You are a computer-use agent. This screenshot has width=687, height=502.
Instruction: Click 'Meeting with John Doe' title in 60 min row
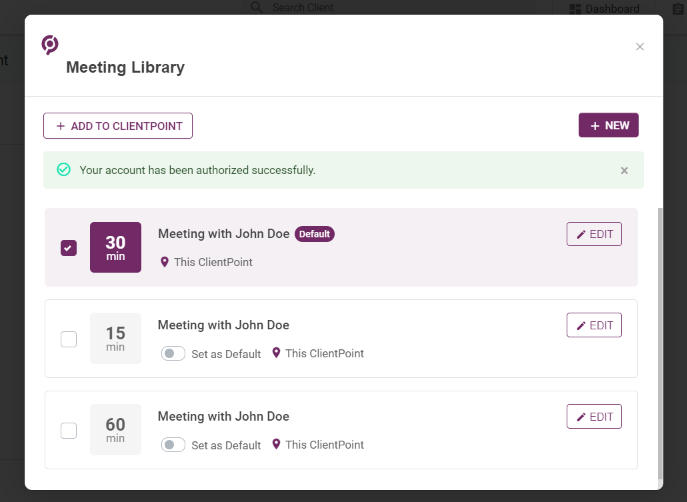(x=223, y=416)
